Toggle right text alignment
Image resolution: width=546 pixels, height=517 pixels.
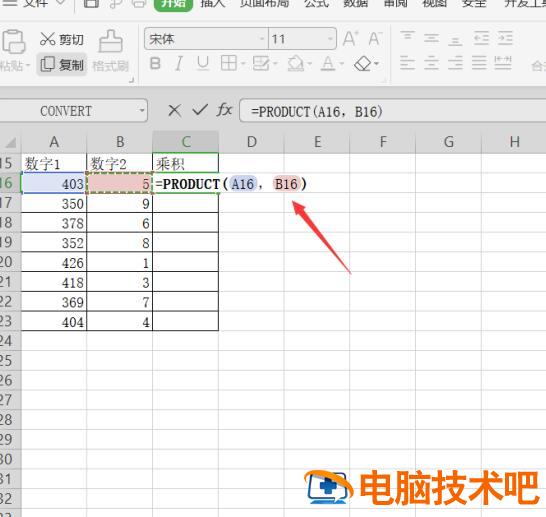coord(455,63)
